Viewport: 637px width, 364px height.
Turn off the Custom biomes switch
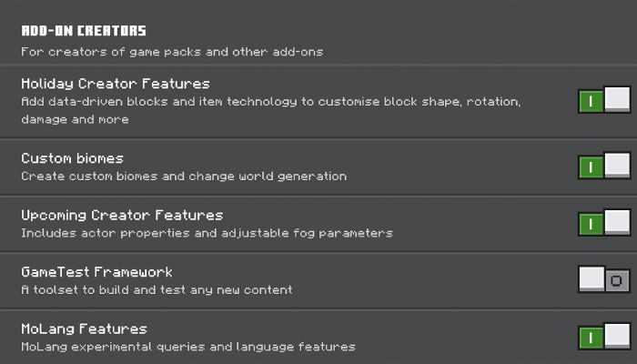[603, 167]
